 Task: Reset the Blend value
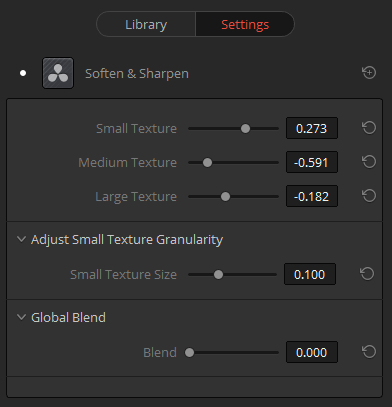pos(369,352)
